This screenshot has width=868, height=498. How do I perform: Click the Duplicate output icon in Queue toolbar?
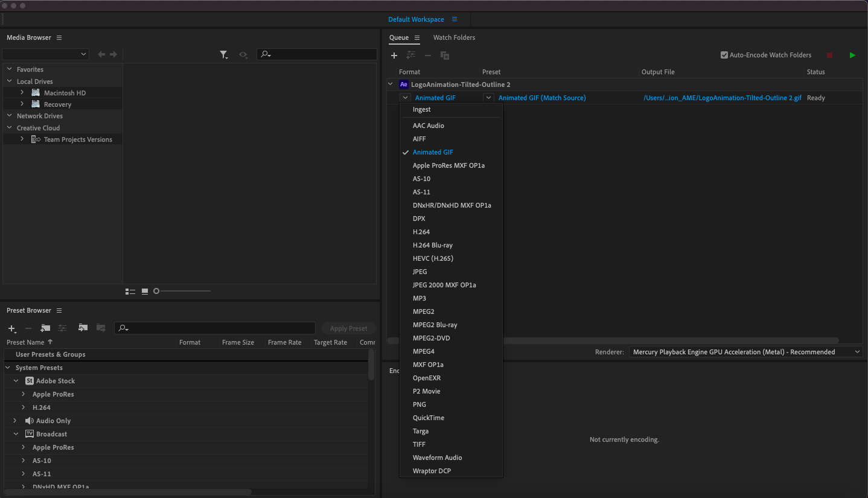pyautogui.click(x=445, y=55)
